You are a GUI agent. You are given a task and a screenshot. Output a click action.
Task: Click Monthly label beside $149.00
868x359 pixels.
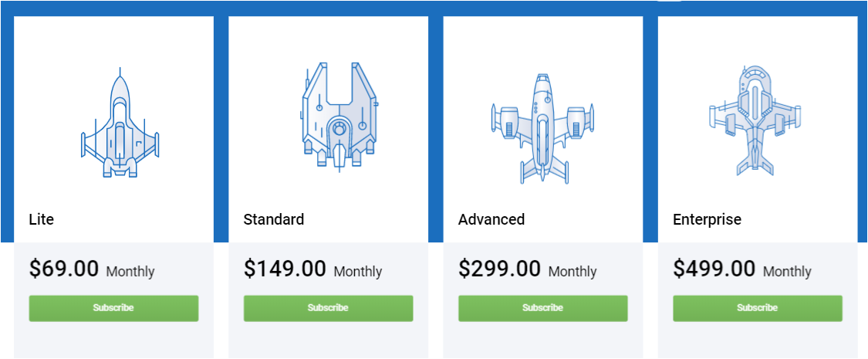(357, 272)
